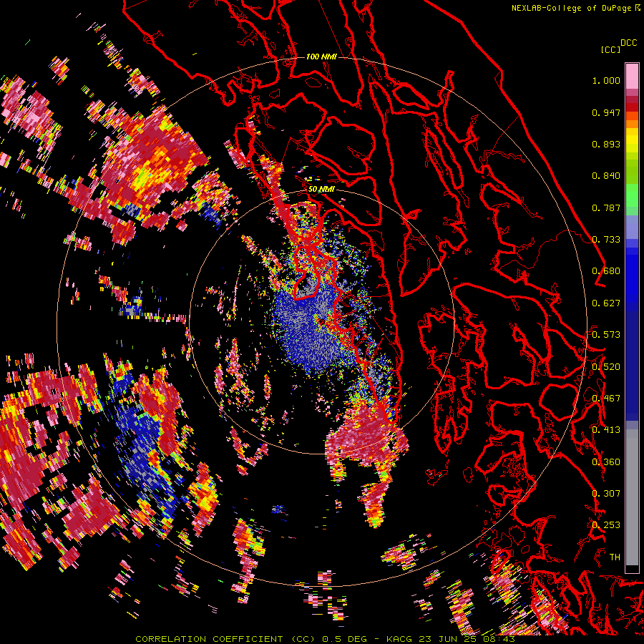
Task: Click the 0.413 value on the color scale
Action: click(x=606, y=430)
